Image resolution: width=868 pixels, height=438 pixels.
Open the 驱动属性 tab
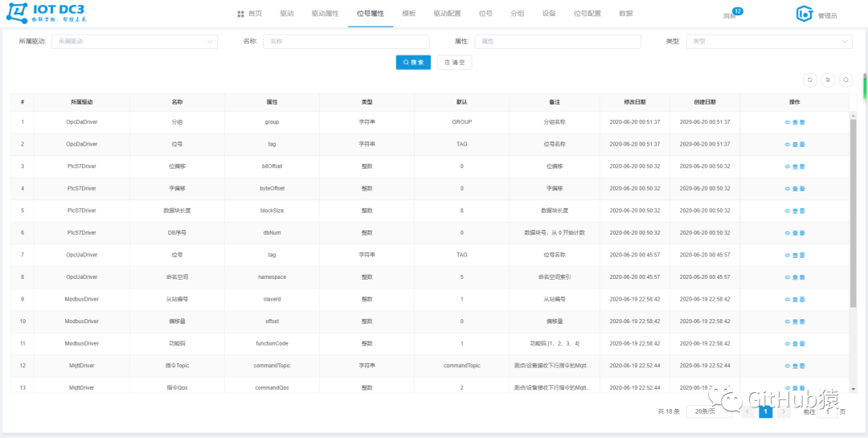(325, 14)
